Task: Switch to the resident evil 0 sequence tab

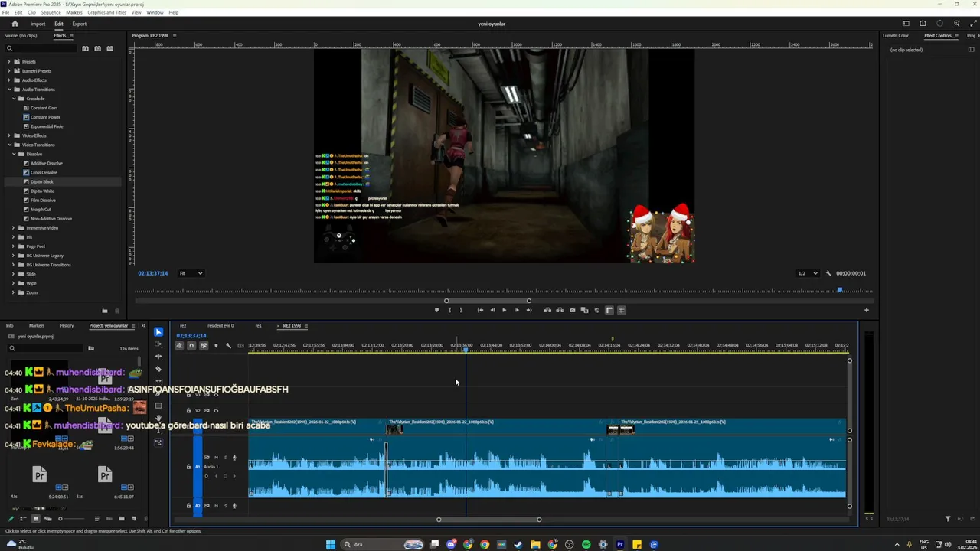Action: (x=220, y=326)
